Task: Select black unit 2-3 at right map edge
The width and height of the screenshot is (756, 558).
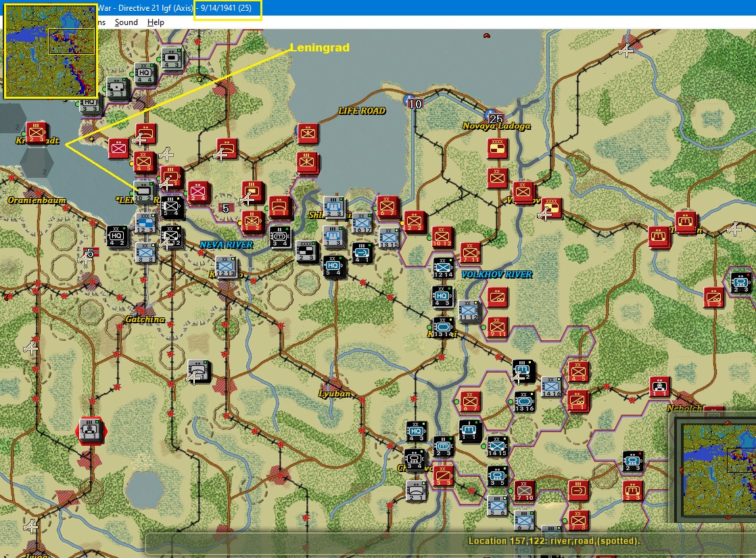Action: click(x=740, y=283)
